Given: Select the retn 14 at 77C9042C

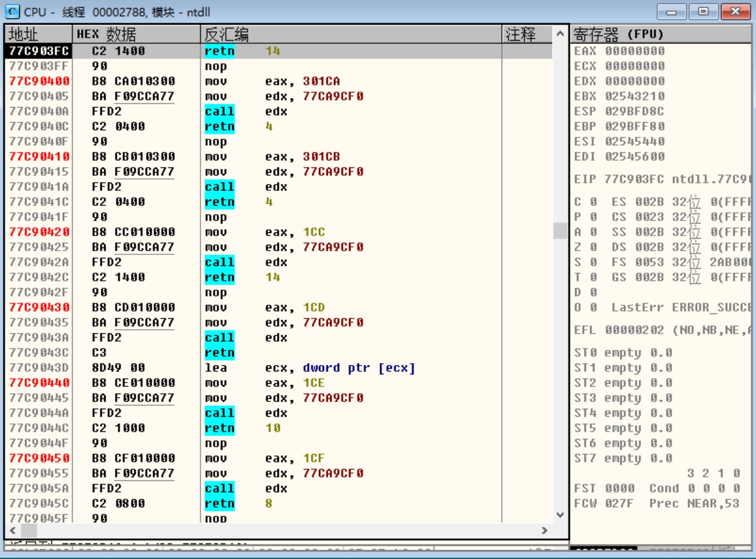Looking at the screenshot, I should (242, 277).
